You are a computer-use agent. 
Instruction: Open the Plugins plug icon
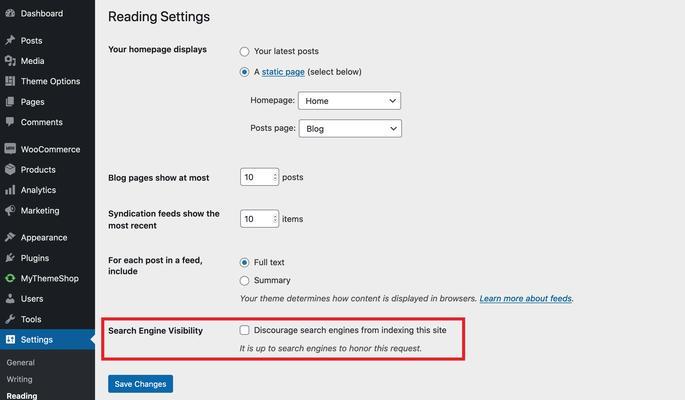pos(10,258)
